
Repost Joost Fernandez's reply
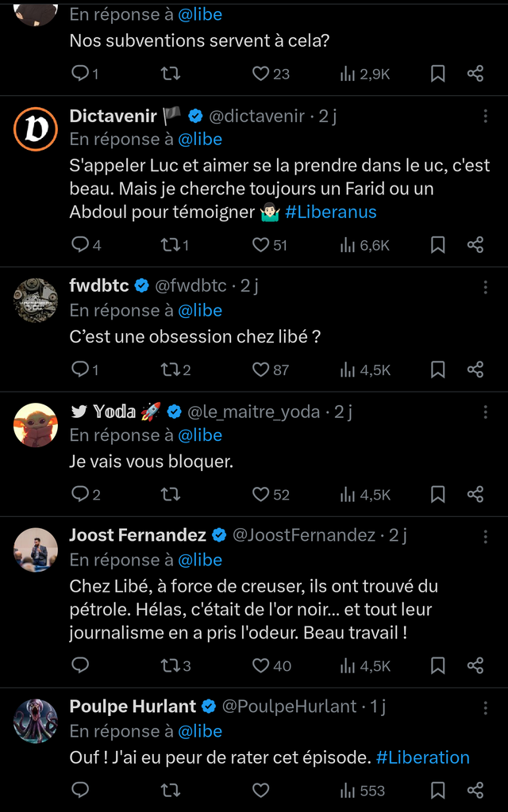coord(170,666)
